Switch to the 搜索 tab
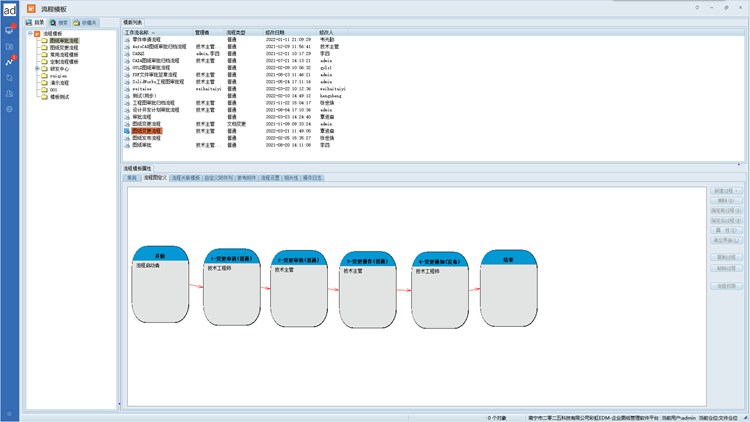Viewport: 750px width, 422px height. click(59, 21)
